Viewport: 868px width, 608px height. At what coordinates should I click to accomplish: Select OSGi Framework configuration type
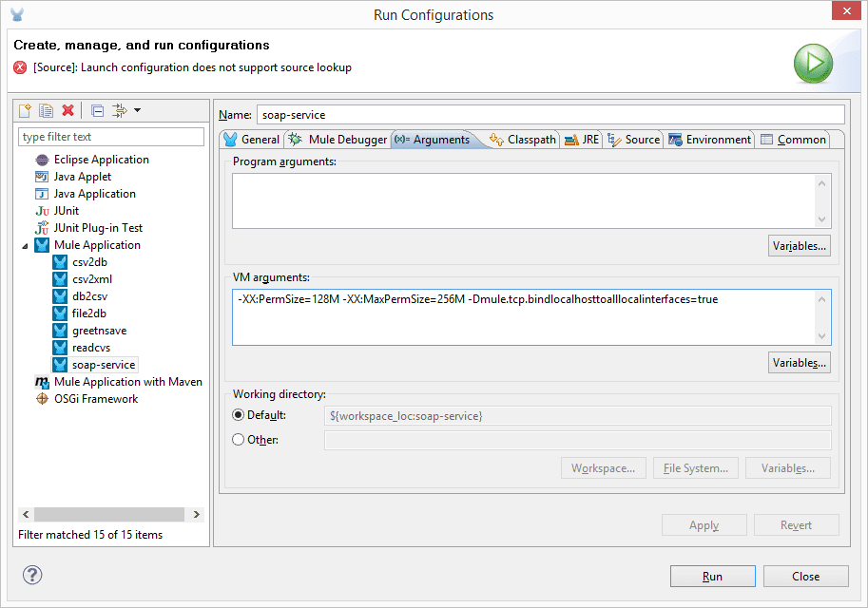[x=96, y=399]
